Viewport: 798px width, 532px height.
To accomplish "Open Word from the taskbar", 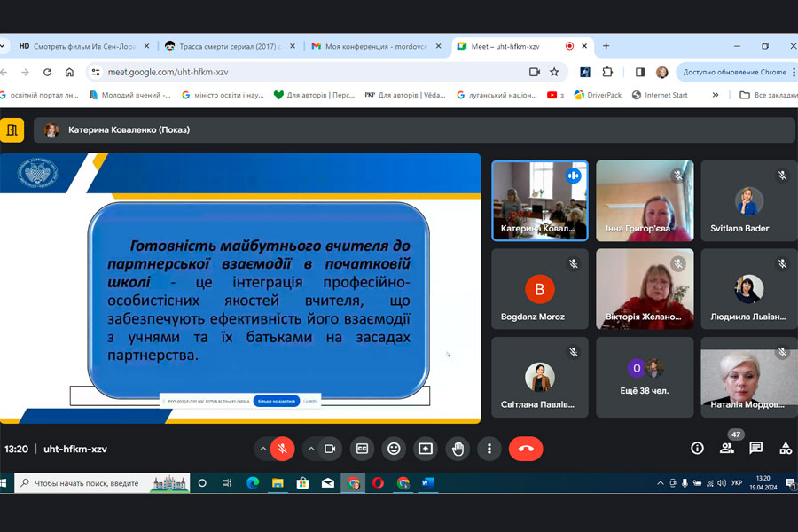I will [x=427, y=483].
